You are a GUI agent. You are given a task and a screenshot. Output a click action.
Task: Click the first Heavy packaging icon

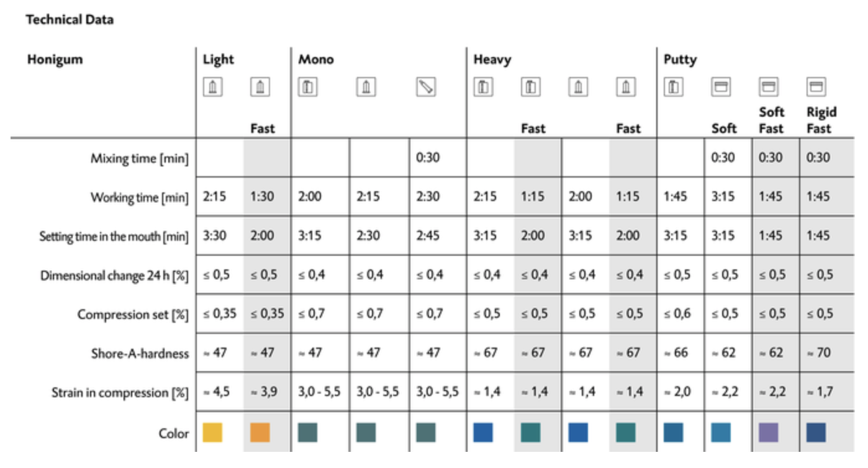point(484,88)
